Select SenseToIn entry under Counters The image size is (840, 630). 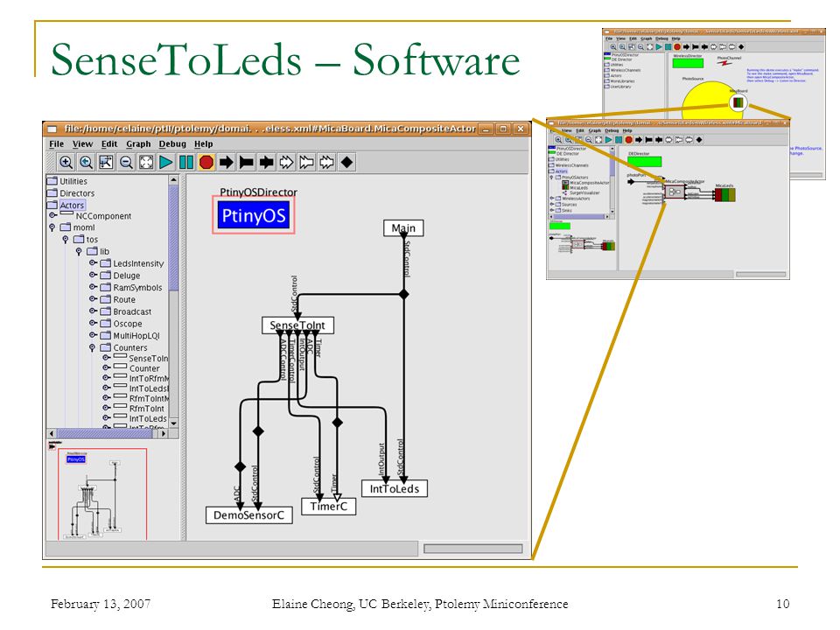click(x=142, y=359)
